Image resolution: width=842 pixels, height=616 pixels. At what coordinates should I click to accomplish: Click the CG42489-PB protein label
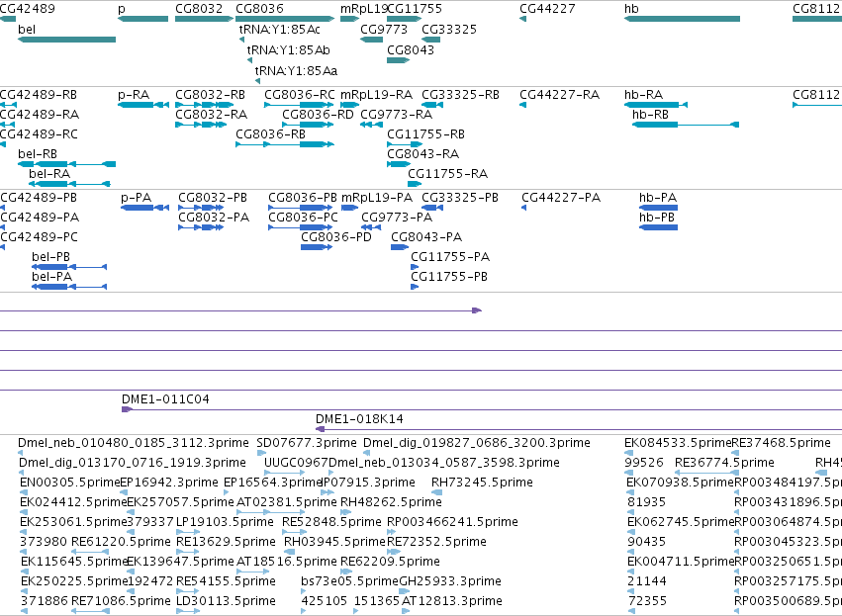(39, 198)
